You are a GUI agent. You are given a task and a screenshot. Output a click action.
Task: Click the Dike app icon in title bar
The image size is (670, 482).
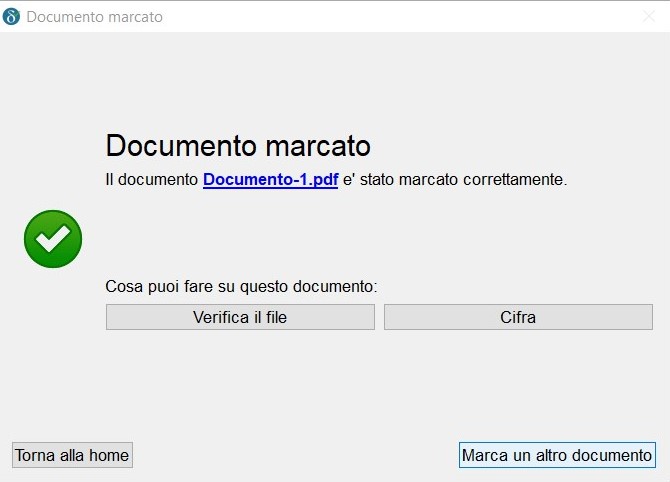tap(12, 16)
